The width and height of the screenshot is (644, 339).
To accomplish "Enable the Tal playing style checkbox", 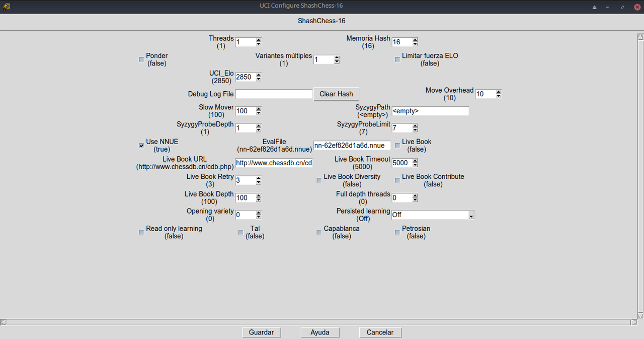I will 241,232.
